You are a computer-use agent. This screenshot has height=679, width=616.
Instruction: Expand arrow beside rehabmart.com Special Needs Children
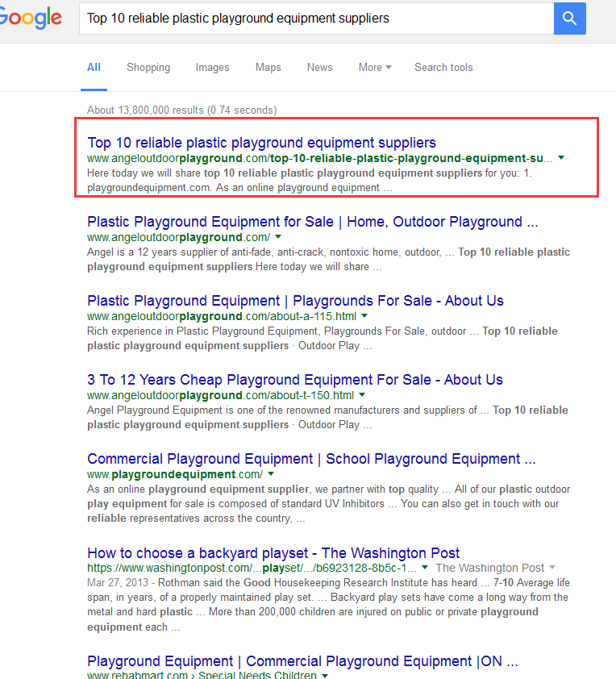[x=325, y=675]
